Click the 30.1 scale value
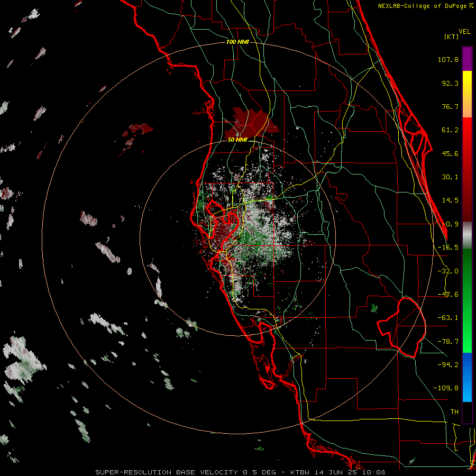The image size is (476, 476). pyautogui.click(x=450, y=177)
